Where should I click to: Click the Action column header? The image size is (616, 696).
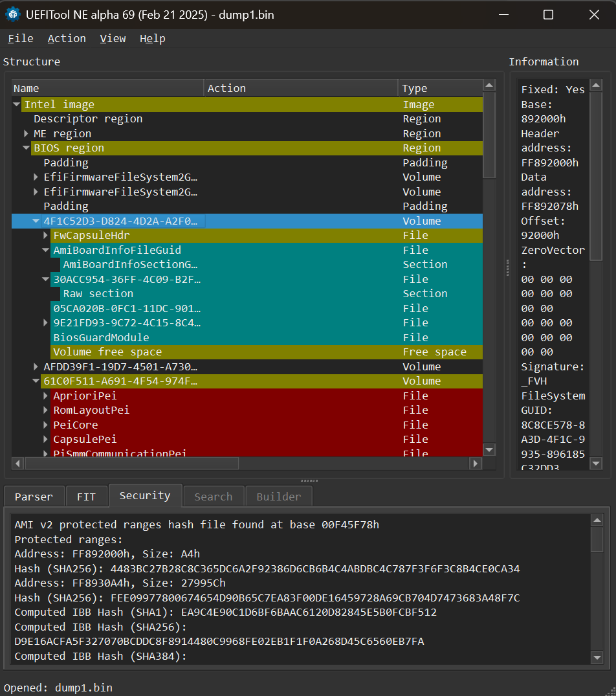(301, 88)
